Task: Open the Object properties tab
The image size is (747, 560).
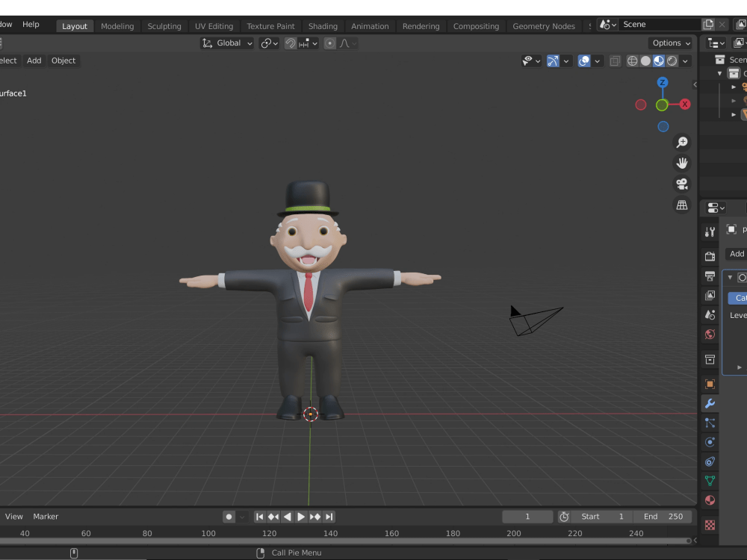Action: pos(710,385)
